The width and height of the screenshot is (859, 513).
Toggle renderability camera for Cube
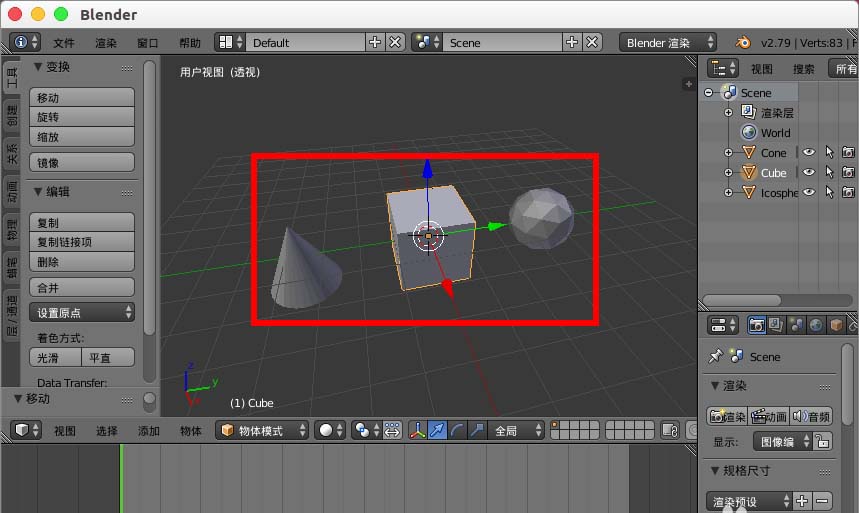(848, 173)
